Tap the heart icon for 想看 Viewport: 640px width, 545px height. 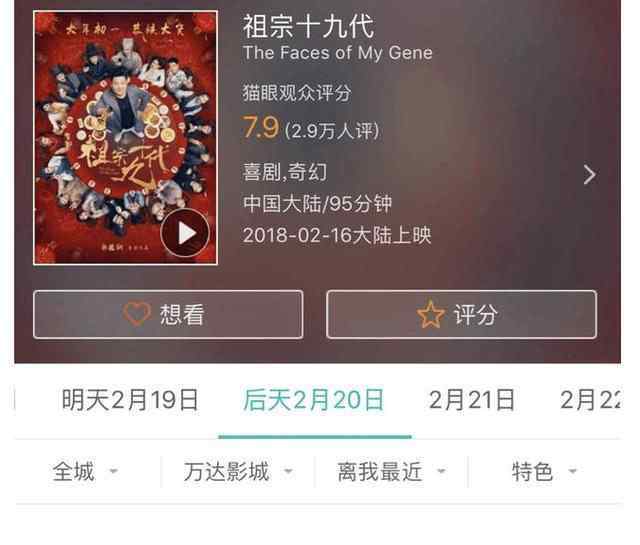tap(137, 314)
